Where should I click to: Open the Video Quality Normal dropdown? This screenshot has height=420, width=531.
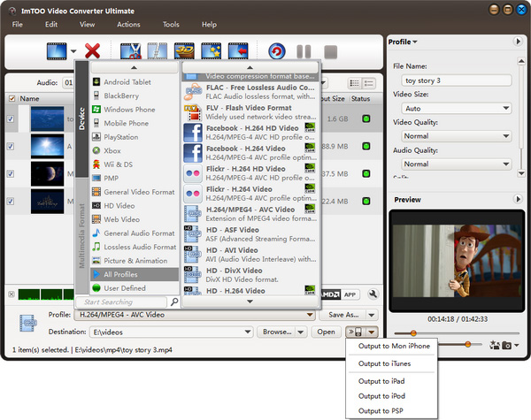[506, 136]
